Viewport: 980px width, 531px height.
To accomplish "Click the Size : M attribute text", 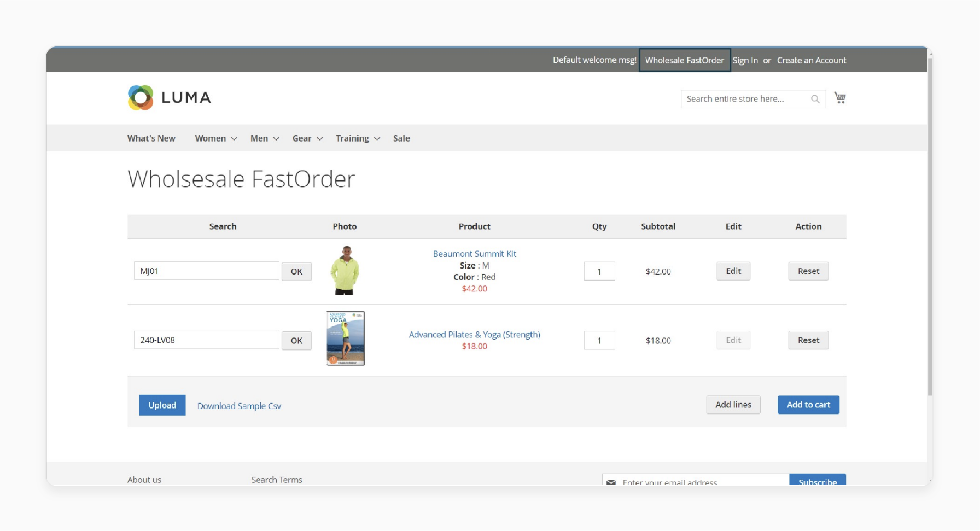I will pyautogui.click(x=474, y=265).
